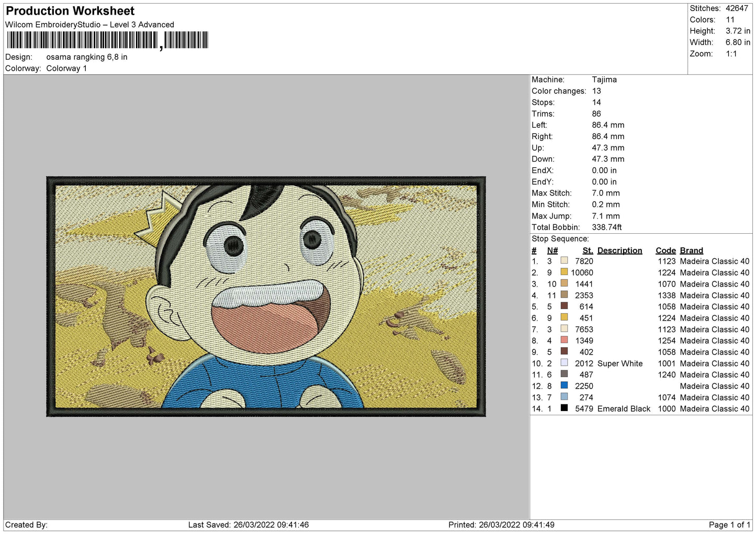This screenshot has height=534, width=756.
Task: Click the barcode under the worksheet title
Action: (x=107, y=40)
